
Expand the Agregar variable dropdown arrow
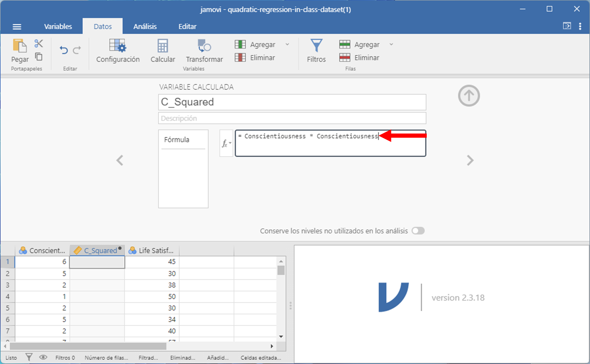(x=287, y=44)
